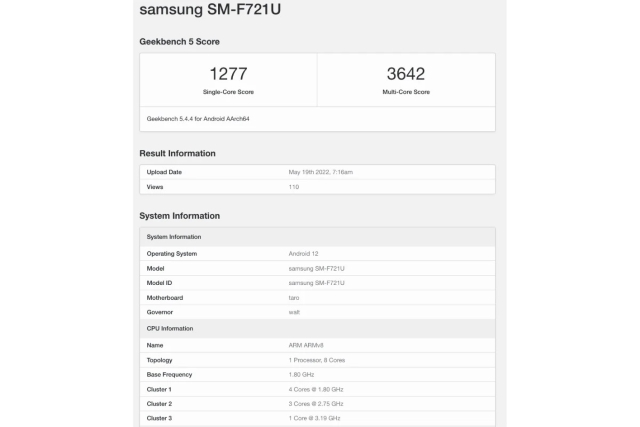Select the Operating System label
Screen dimensions: 640x427
pyautogui.click(x=172, y=254)
